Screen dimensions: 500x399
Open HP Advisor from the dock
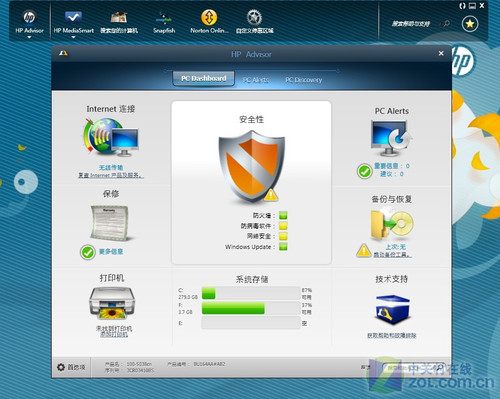pyautogui.click(x=29, y=22)
